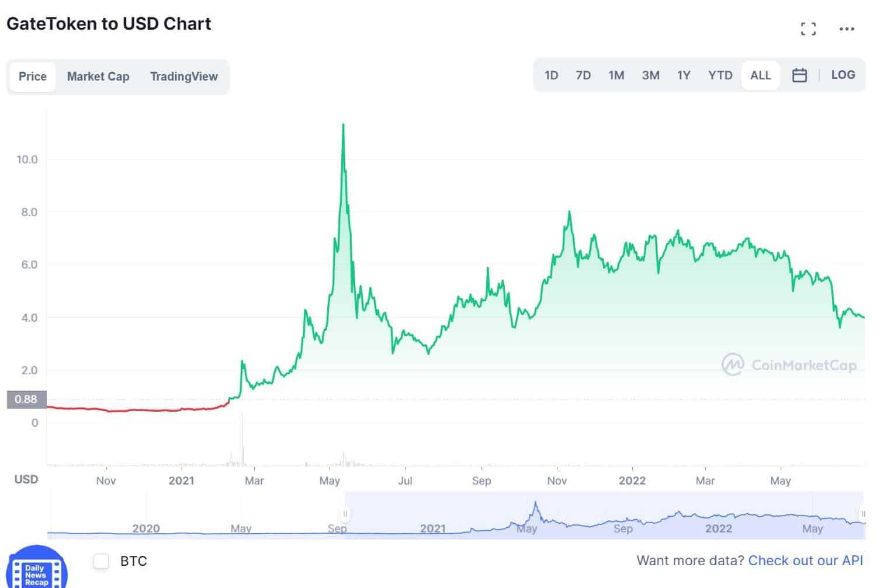The height and width of the screenshot is (588, 887).
Task: Click the left range slider handle
Action: pyautogui.click(x=345, y=514)
